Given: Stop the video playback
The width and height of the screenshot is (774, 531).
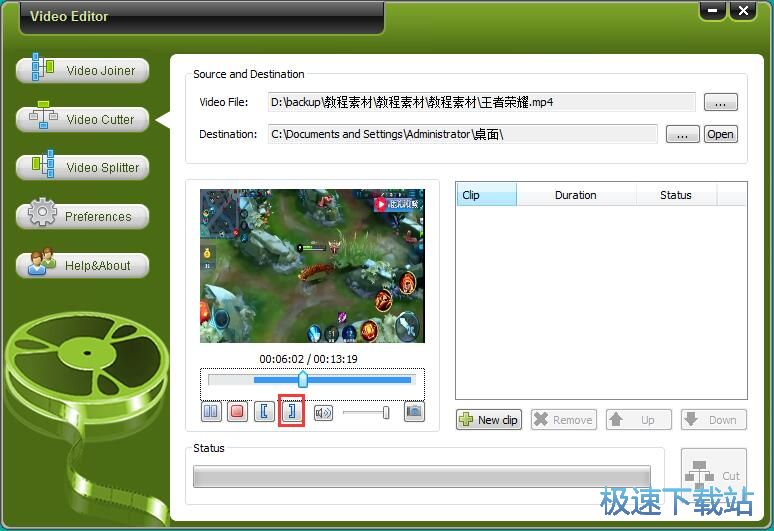Looking at the screenshot, I should (237, 412).
